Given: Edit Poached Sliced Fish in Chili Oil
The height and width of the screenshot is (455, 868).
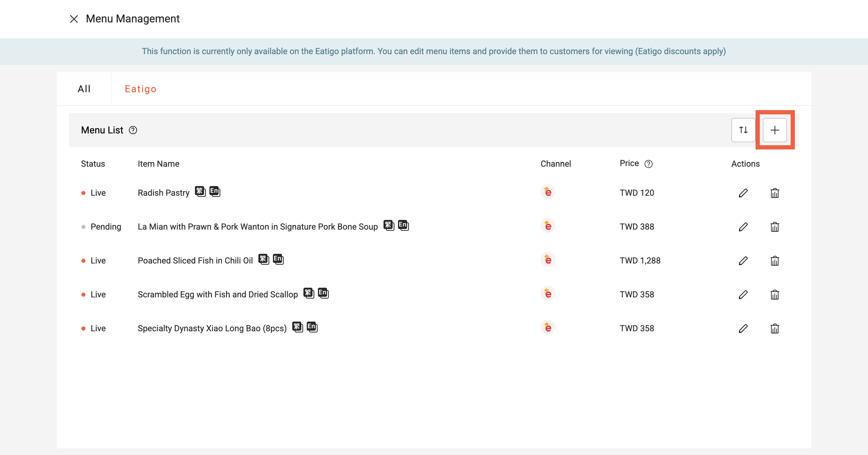Looking at the screenshot, I should (743, 261).
